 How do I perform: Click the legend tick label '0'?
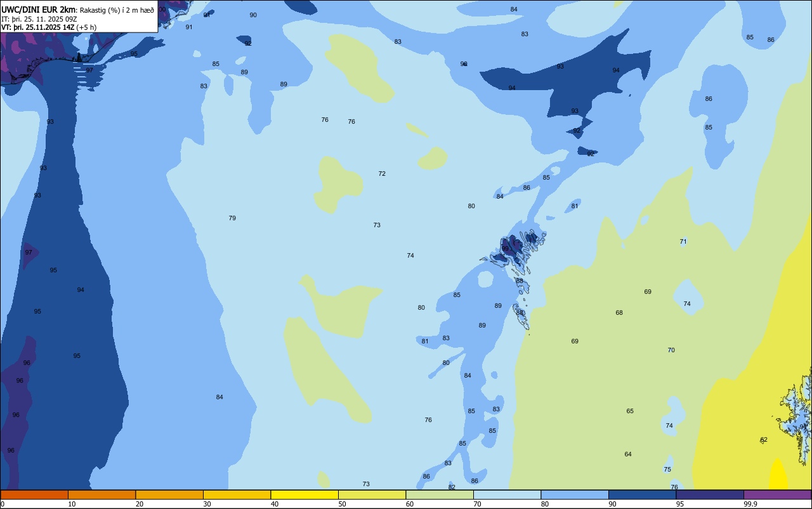pyautogui.click(x=3, y=504)
